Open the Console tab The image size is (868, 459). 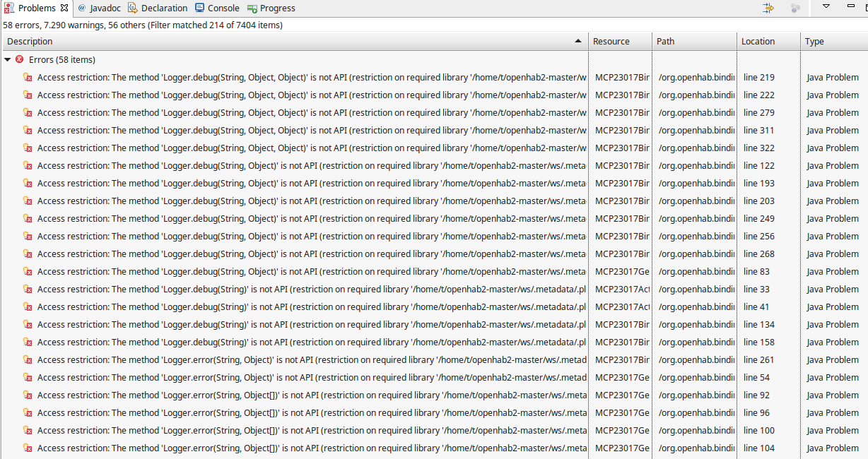point(217,8)
